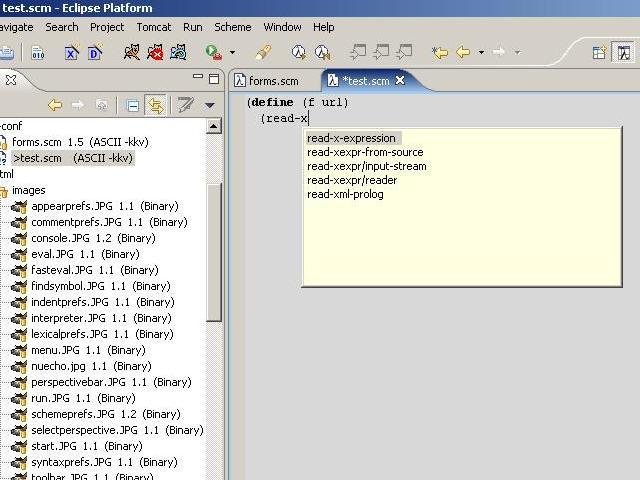This screenshot has width=640, height=480.
Task: Click the green Run launch icon
Action: pyautogui.click(x=213, y=52)
